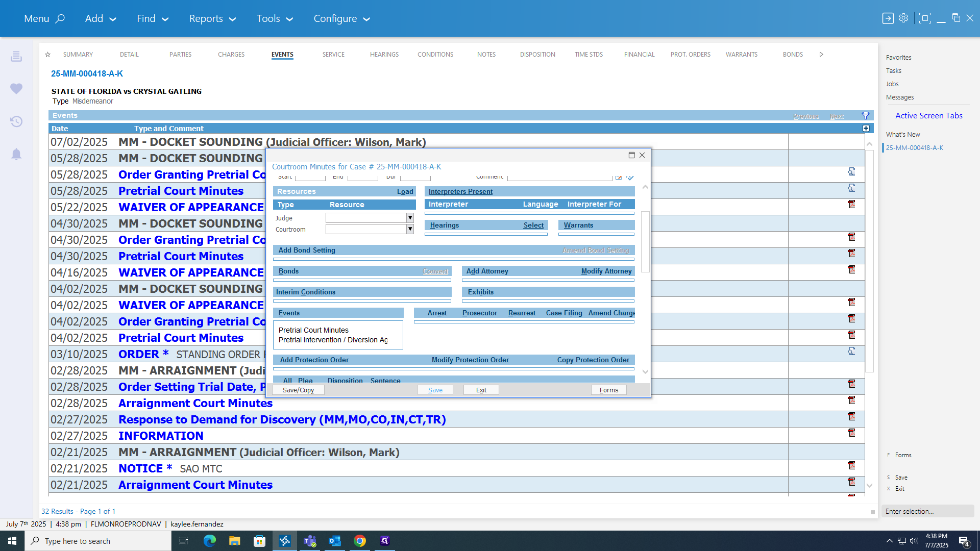This screenshot has height=551, width=980.
Task: Click the Windows search box
Action: pos(98,541)
